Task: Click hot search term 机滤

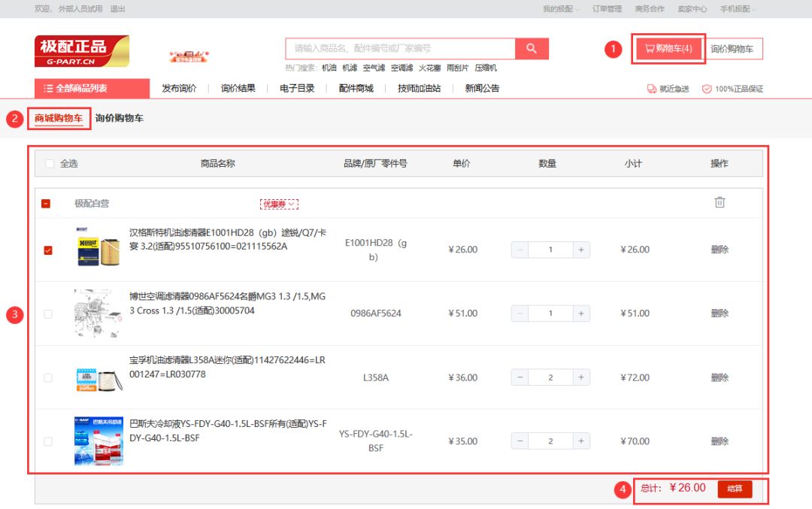Action: pyautogui.click(x=350, y=68)
